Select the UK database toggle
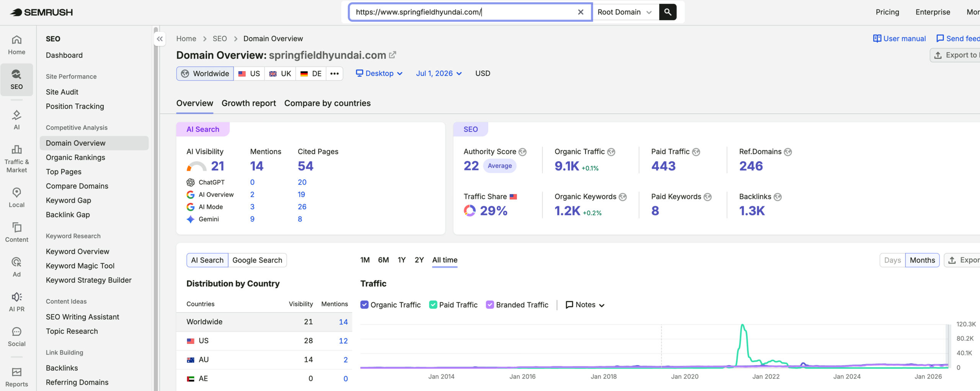 tap(280, 73)
